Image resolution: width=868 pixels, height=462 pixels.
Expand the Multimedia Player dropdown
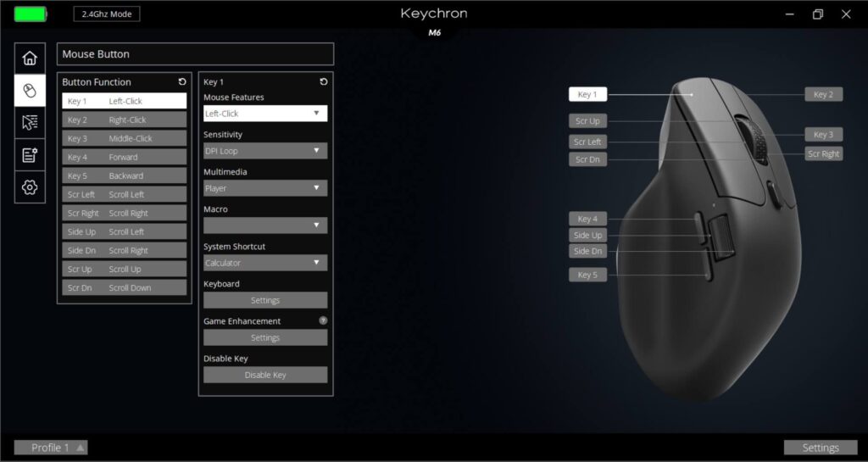click(x=265, y=188)
